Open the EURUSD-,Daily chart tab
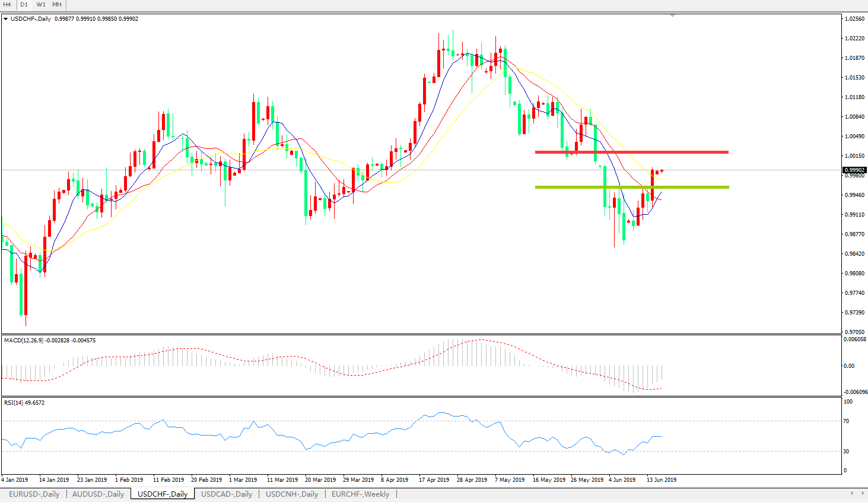 click(x=34, y=494)
